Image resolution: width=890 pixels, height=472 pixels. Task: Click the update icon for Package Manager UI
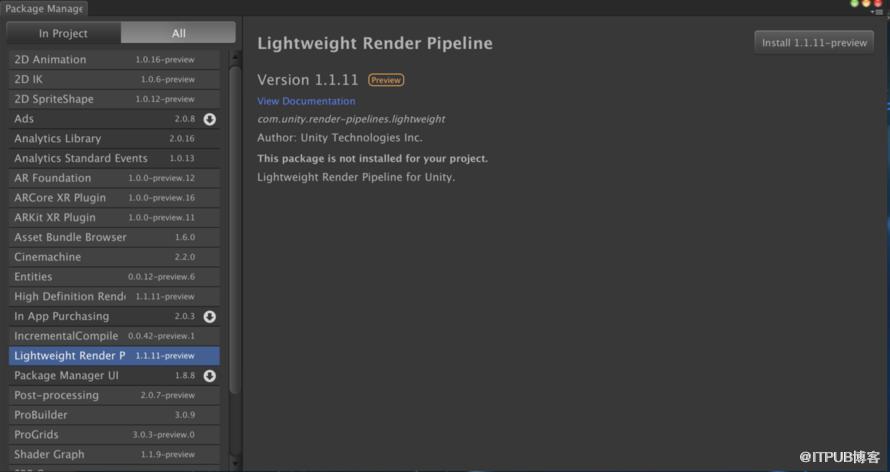point(209,376)
